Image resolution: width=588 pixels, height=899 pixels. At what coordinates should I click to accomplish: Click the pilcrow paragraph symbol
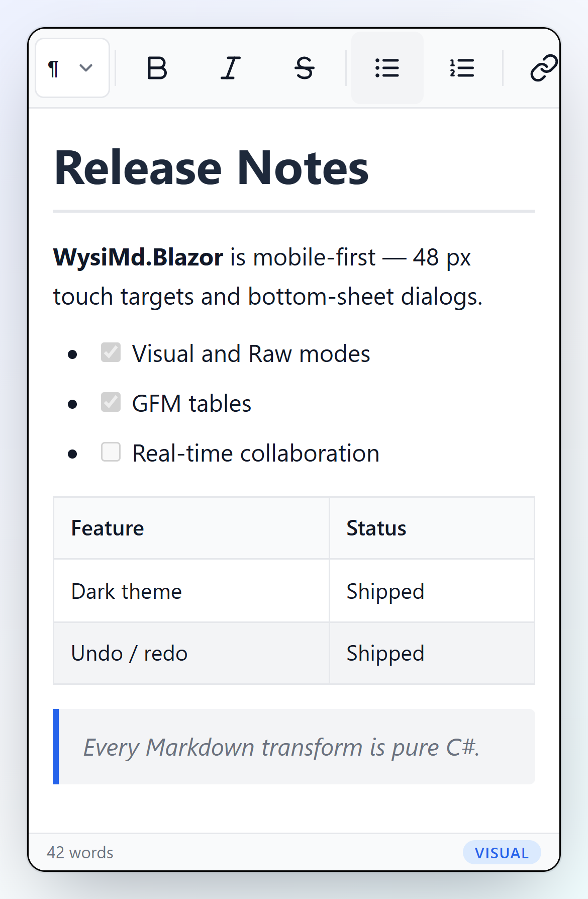tap(53, 68)
